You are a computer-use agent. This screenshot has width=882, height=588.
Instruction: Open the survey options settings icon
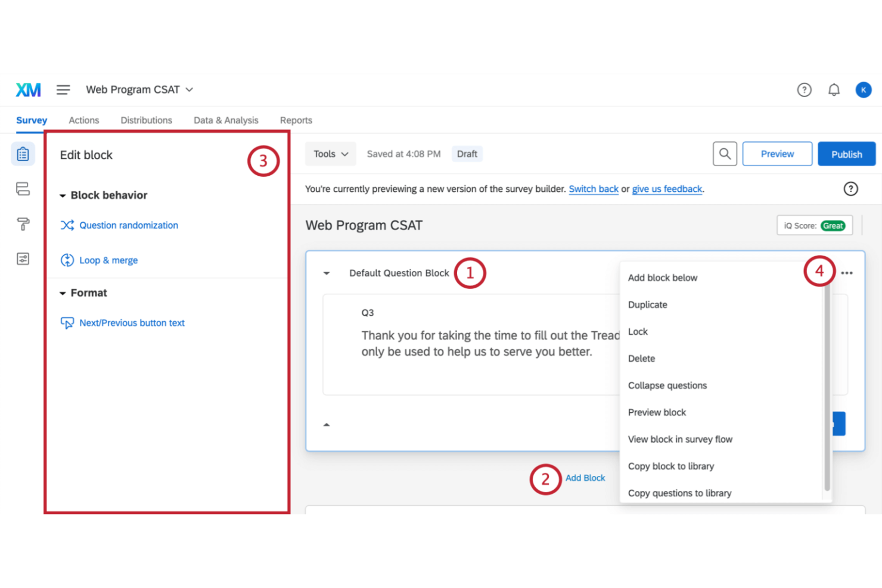(x=23, y=259)
